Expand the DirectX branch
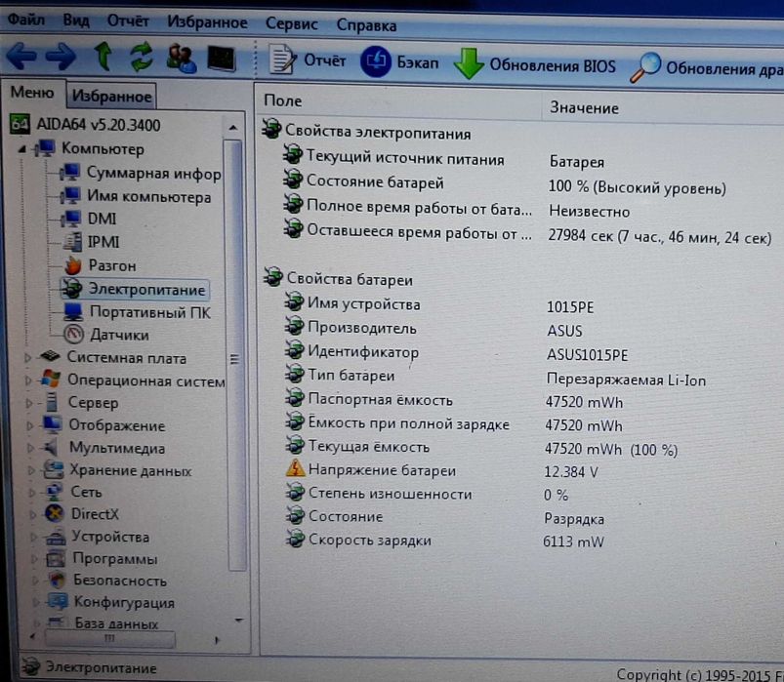The image size is (784, 682). pos(32,514)
